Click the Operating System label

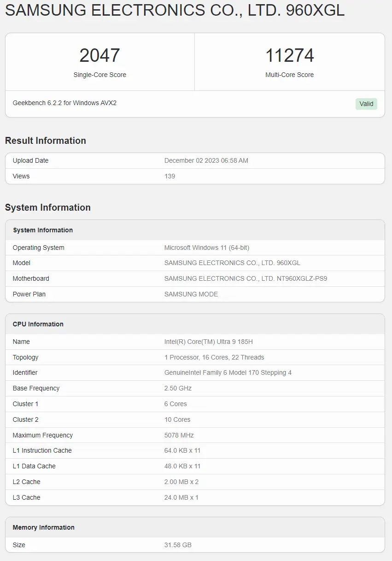pyautogui.click(x=39, y=248)
